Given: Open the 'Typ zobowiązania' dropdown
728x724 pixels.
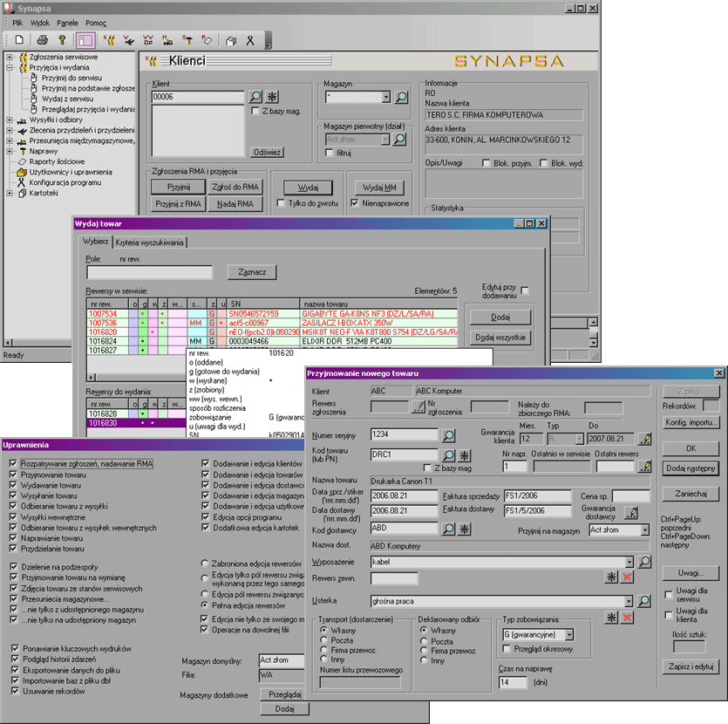Looking at the screenshot, I should (569, 635).
